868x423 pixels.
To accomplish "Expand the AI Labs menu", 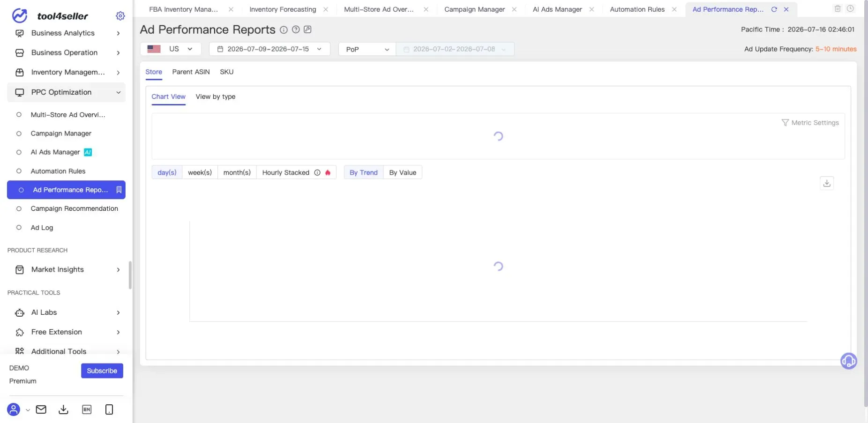I will coord(66,312).
